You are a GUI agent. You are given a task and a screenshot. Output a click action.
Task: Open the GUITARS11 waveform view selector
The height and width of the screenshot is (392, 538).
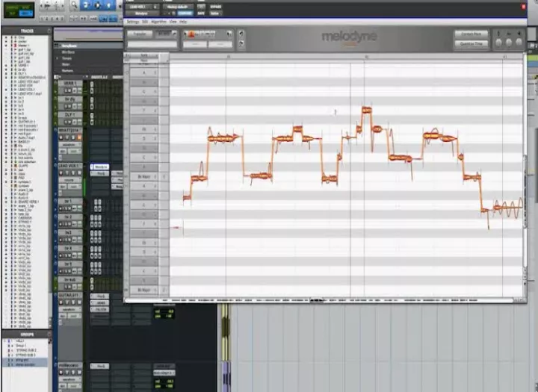click(x=70, y=309)
